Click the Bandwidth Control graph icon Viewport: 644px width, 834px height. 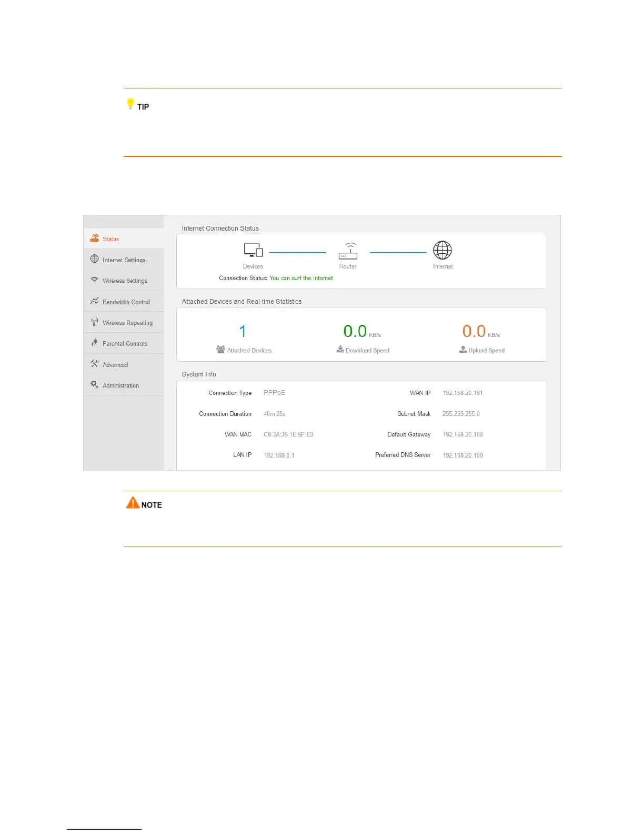point(95,301)
